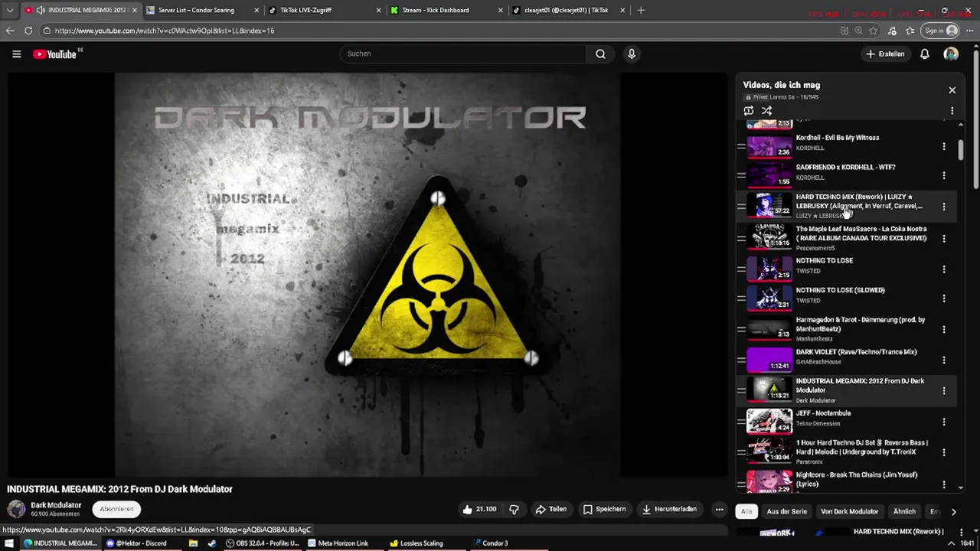Viewport: 980px width, 551px height.
Task: Select the 'Aus der Serie' filter chip
Action: click(x=786, y=511)
